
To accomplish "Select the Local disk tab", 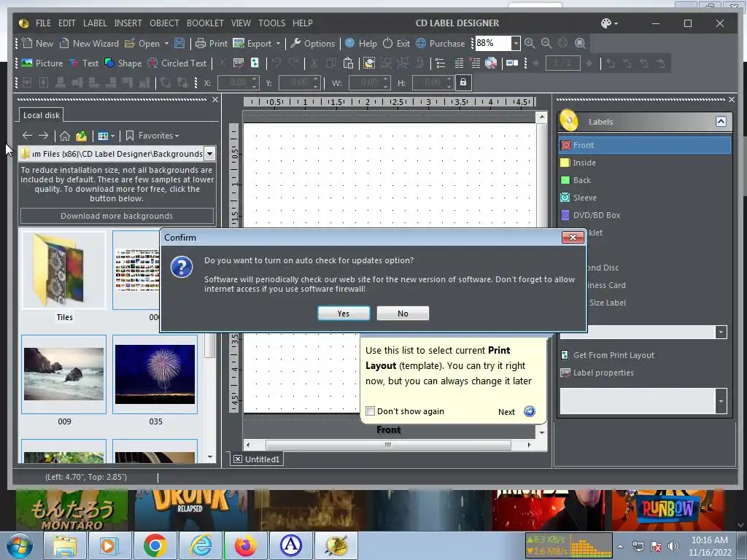I will click(x=42, y=115).
